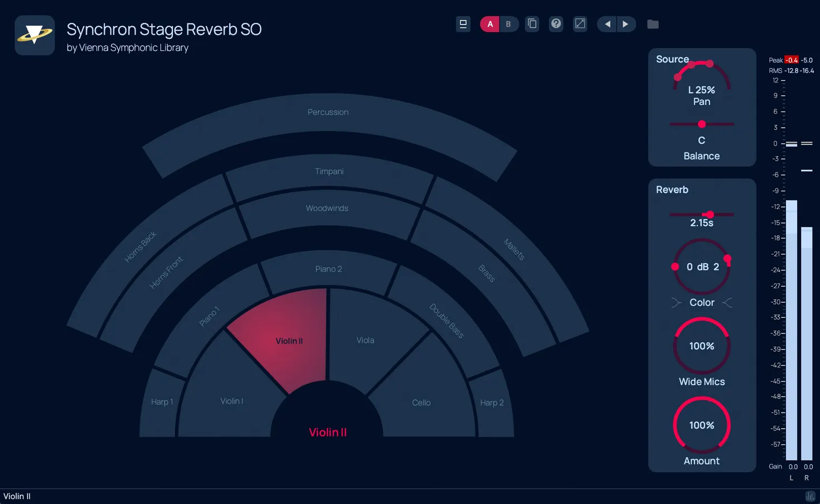
Task: Select the Viola stage section
Action: (365, 340)
